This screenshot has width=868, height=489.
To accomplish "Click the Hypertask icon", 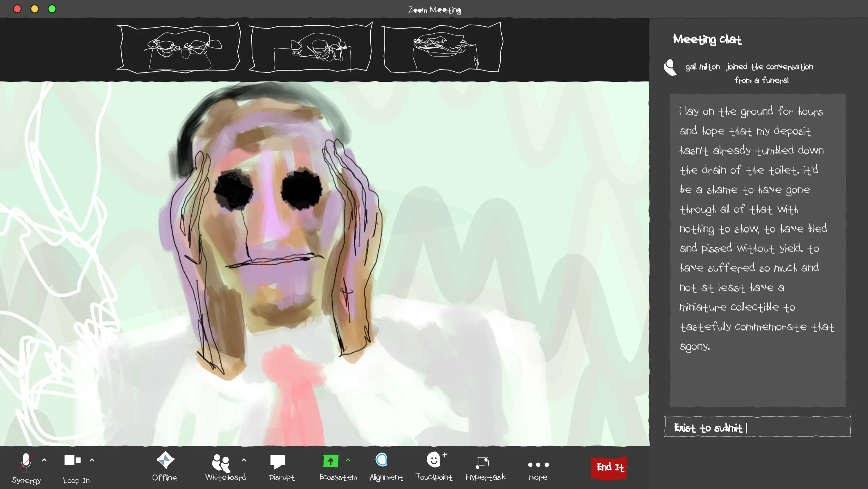I will pyautogui.click(x=482, y=462).
